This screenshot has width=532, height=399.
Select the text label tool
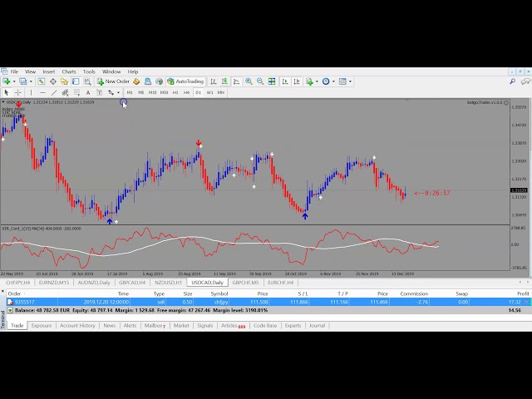click(88, 92)
